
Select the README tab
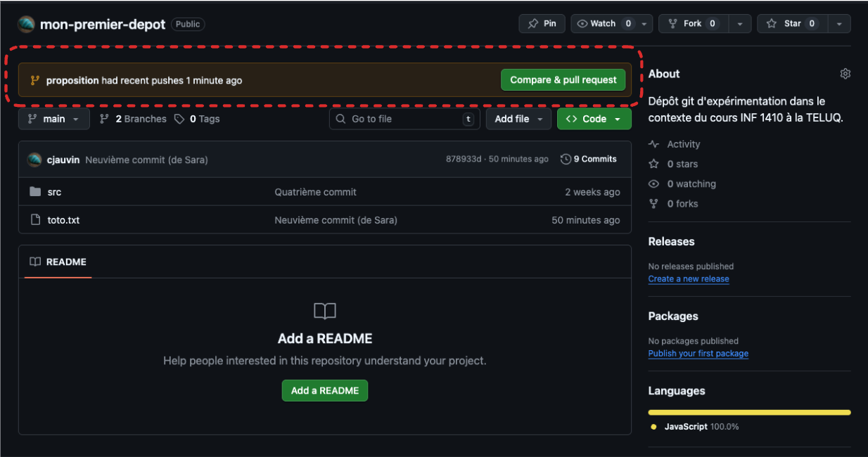[x=58, y=262]
